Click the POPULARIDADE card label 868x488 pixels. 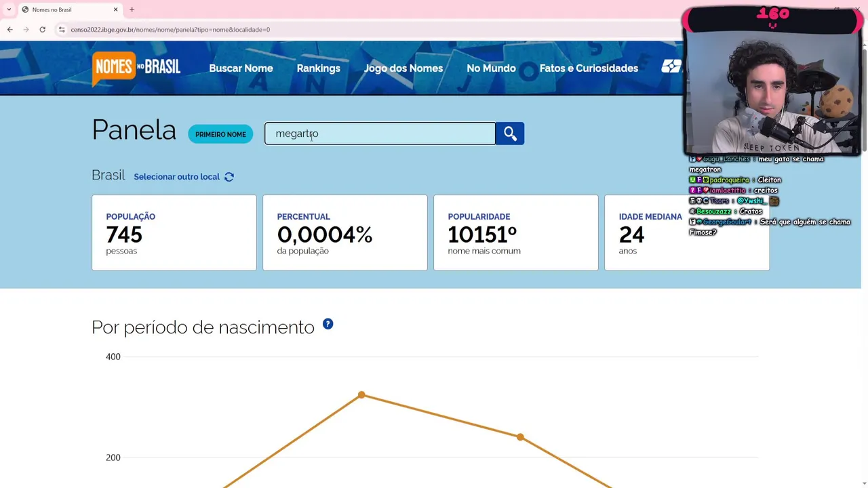[x=479, y=217]
